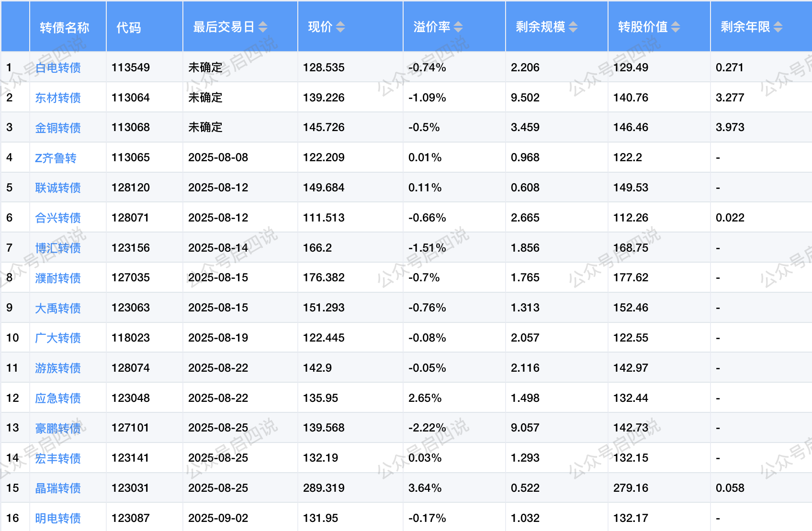
Task: Click sort arrows beside 剩余年限 header
Action: click(x=778, y=27)
